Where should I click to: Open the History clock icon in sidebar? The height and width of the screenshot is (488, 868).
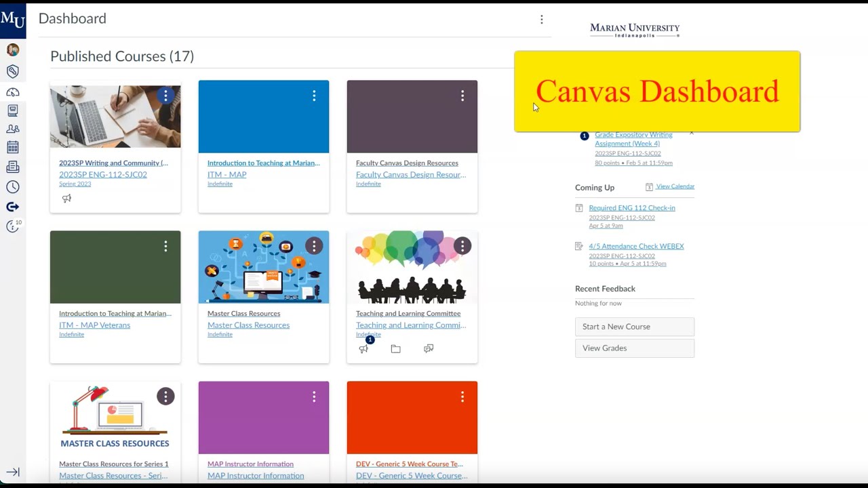12,187
